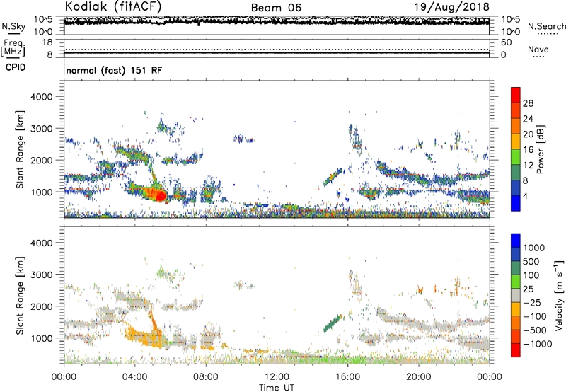Pick the blue bottom segment of power colorbar
The width and height of the screenshot is (566, 392).
(x=516, y=204)
